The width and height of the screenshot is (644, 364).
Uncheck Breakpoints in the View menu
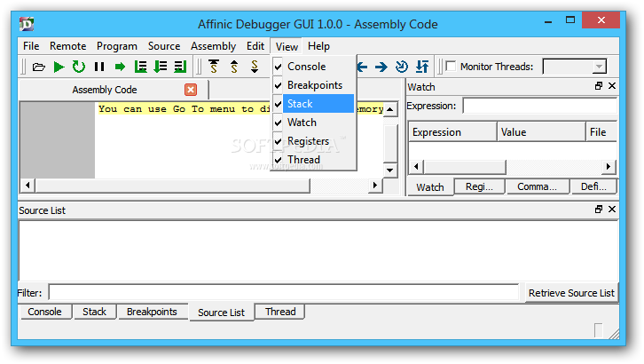click(314, 85)
